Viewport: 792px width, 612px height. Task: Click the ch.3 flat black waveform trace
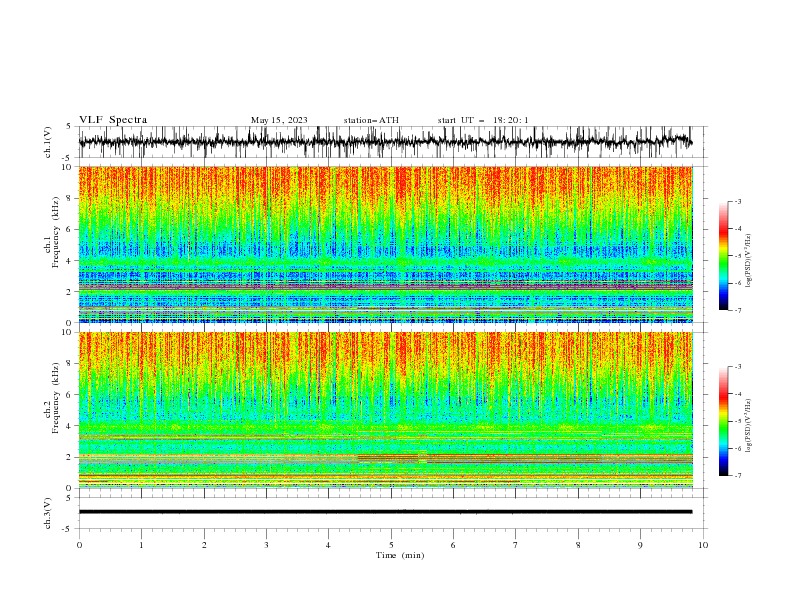coord(385,512)
